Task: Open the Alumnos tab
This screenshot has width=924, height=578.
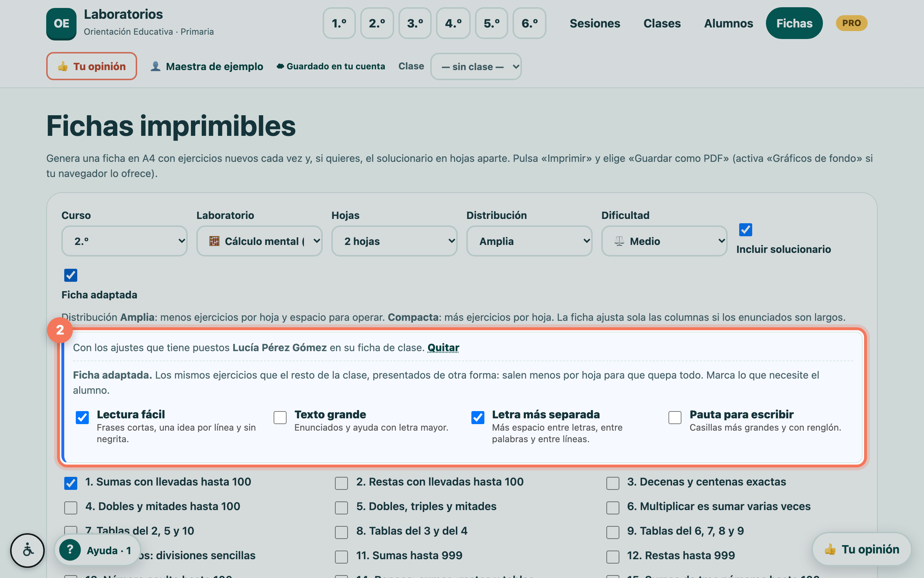Action: click(728, 23)
